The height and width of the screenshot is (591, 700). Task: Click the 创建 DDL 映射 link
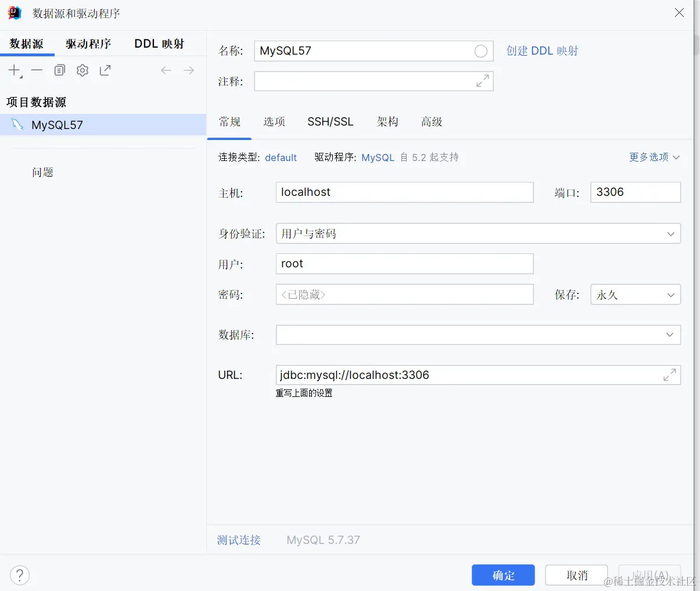pyautogui.click(x=542, y=51)
